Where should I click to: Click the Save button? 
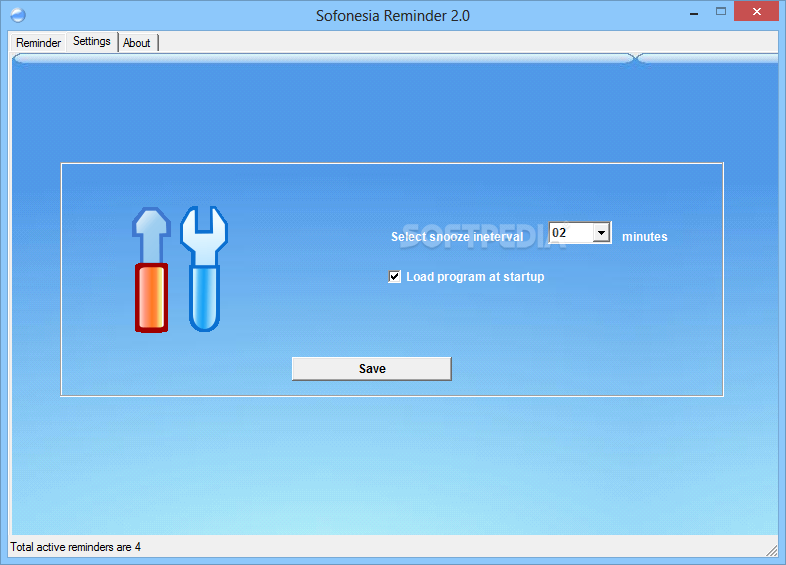pyautogui.click(x=372, y=368)
